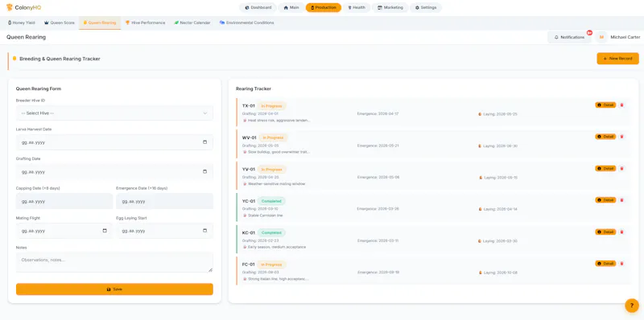Click the Notes text area
This screenshot has width=644, height=320.
pyautogui.click(x=114, y=262)
